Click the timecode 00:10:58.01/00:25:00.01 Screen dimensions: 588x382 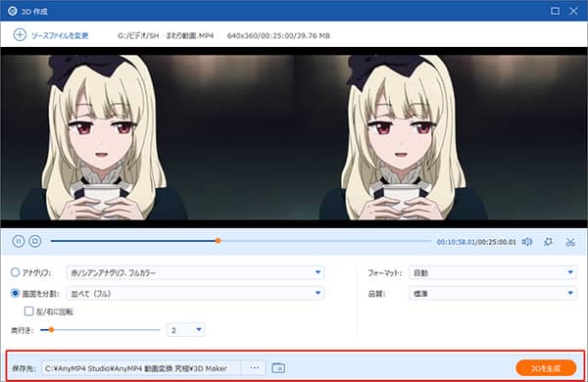point(476,242)
